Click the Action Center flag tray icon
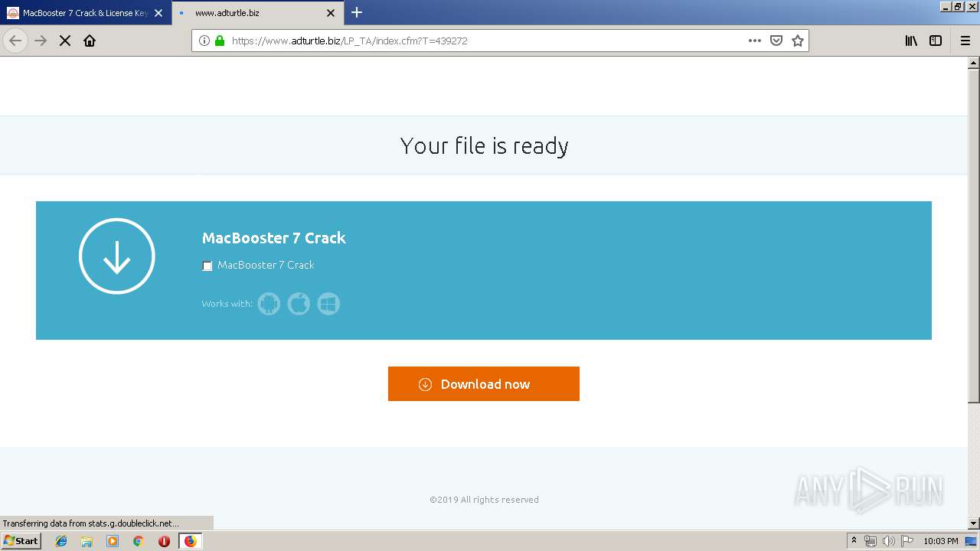980x551 pixels. coord(907,541)
